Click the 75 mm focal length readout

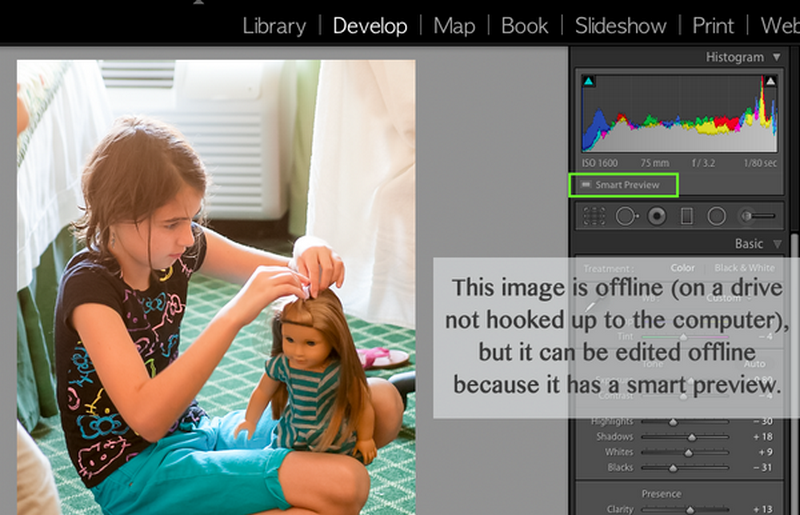pos(655,163)
